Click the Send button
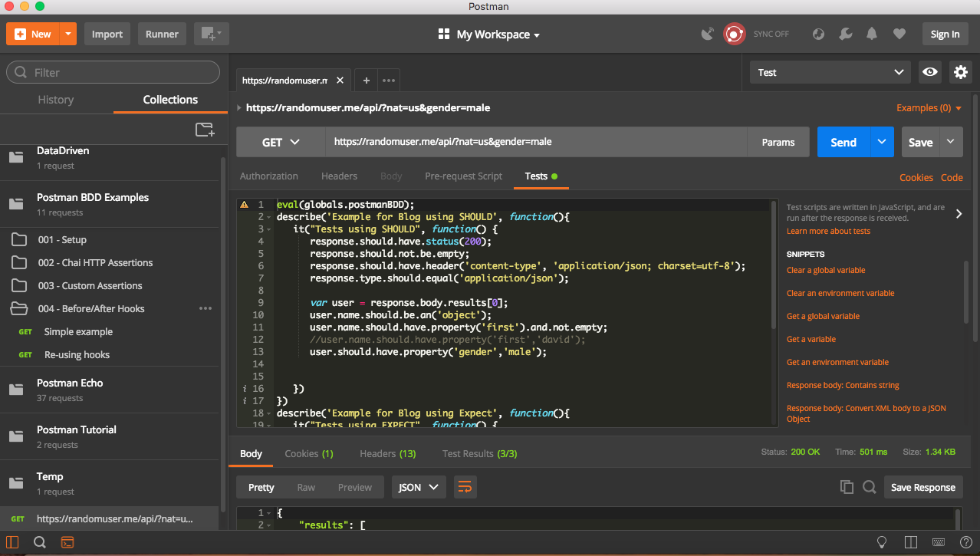Viewport: 980px width, 556px height. [844, 142]
